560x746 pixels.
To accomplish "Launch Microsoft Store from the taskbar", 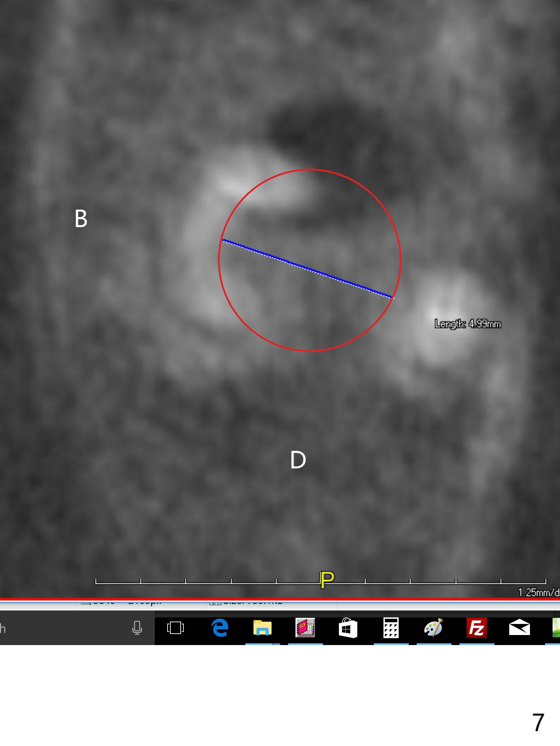I will pyautogui.click(x=348, y=628).
